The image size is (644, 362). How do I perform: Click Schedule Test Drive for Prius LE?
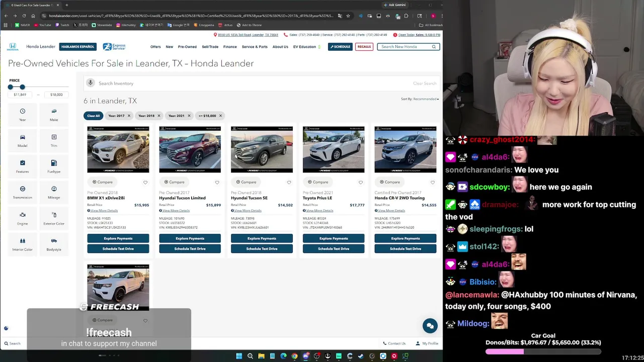(x=334, y=248)
